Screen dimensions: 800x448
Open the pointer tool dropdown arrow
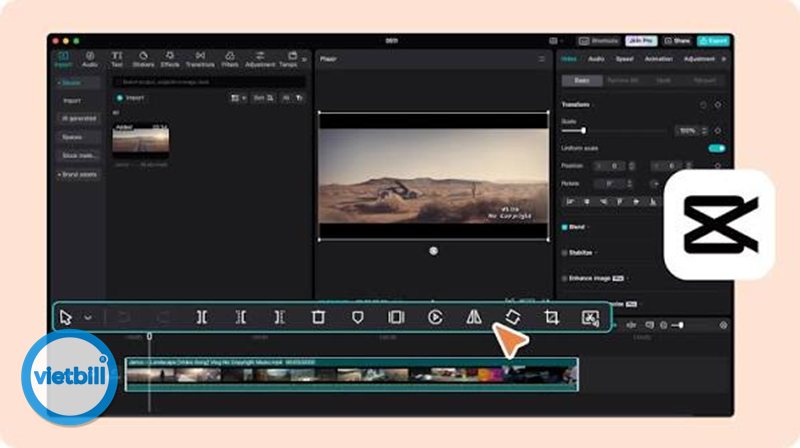coord(88,317)
